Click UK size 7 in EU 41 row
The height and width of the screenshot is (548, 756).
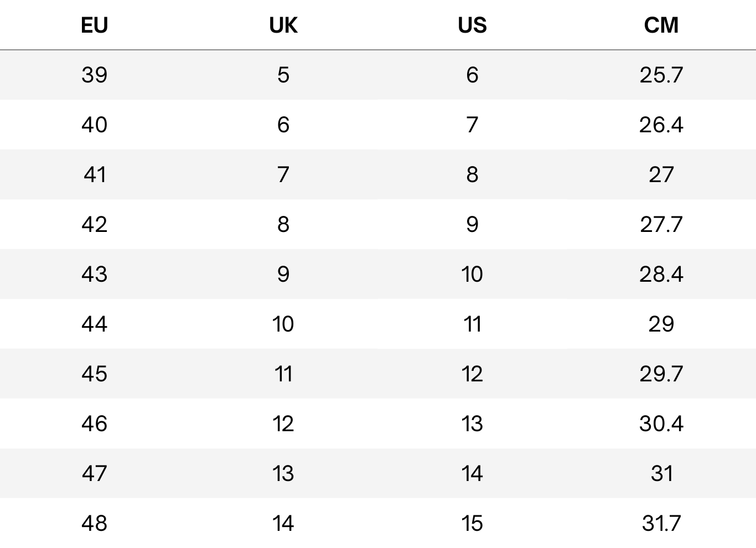click(283, 175)
